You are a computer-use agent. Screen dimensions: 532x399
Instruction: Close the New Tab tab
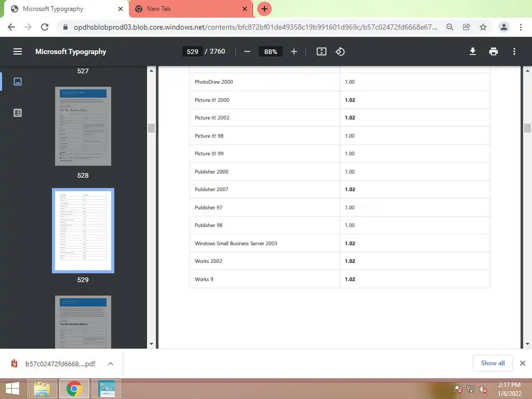[x=245, y=9]
